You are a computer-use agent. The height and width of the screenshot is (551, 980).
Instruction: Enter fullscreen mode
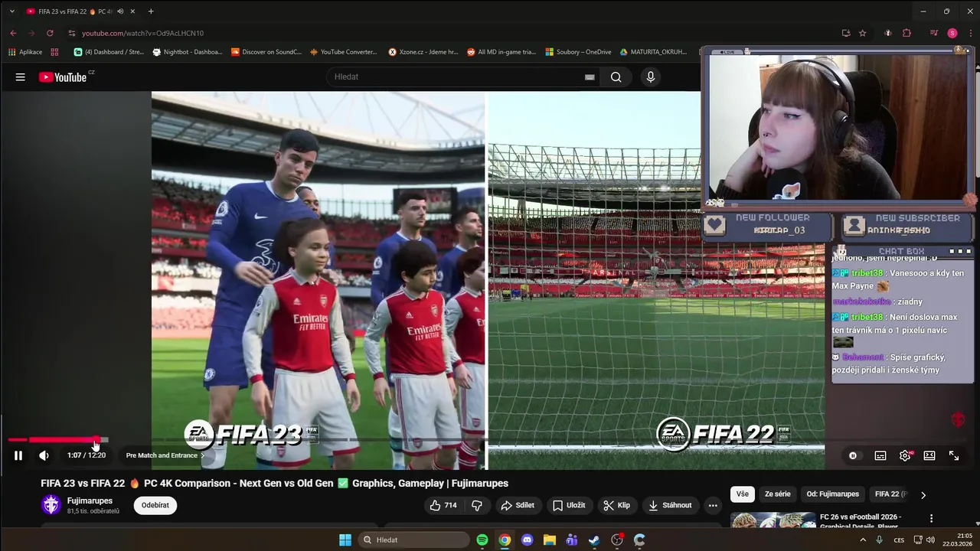point(954,455)
